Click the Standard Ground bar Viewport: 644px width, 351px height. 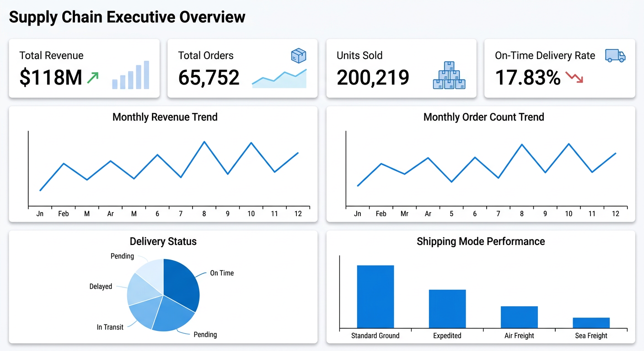(376, 296)
